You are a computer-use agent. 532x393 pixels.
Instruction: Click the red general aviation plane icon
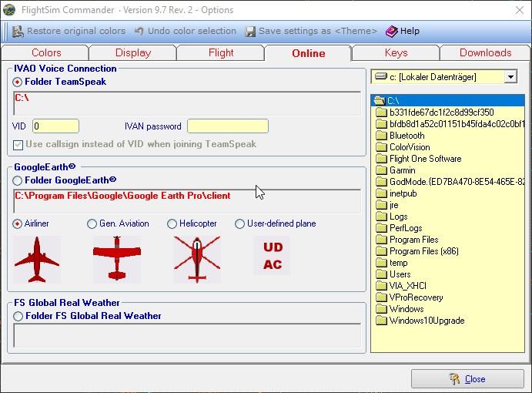point(116,260)
